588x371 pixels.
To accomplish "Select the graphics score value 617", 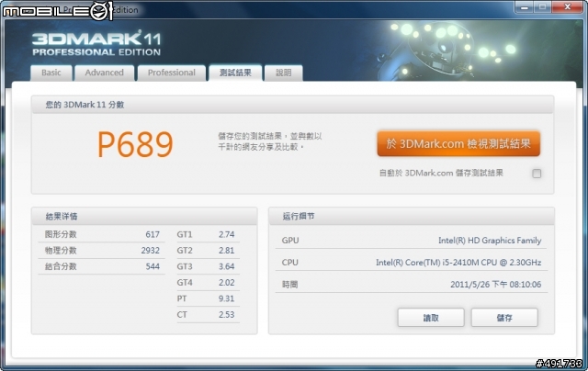I will (153, 234).
